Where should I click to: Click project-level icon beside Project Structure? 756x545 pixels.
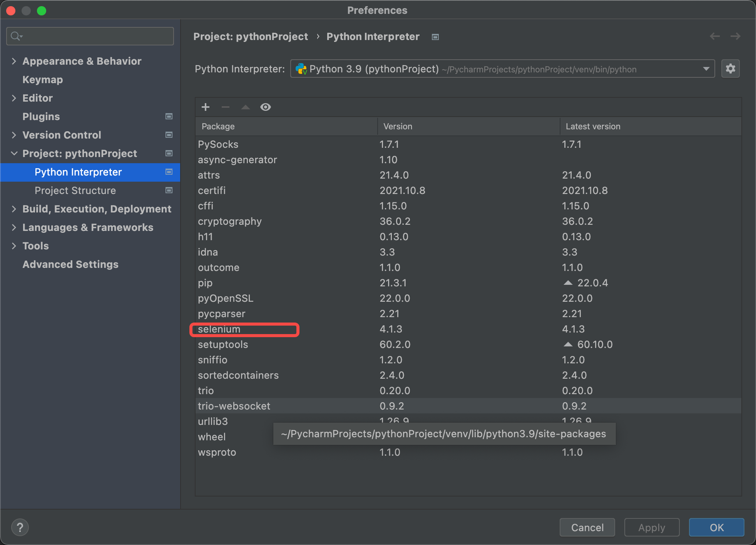tap(169, 190)
